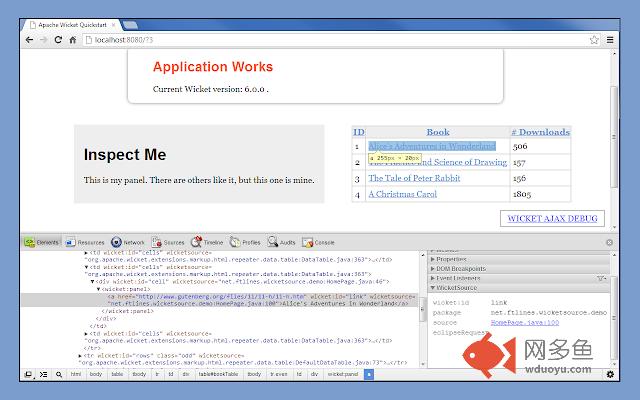The width and height of the screenshot is (640, 400).
Task: Open the Chrome menu
Action: tap(610, 39)
